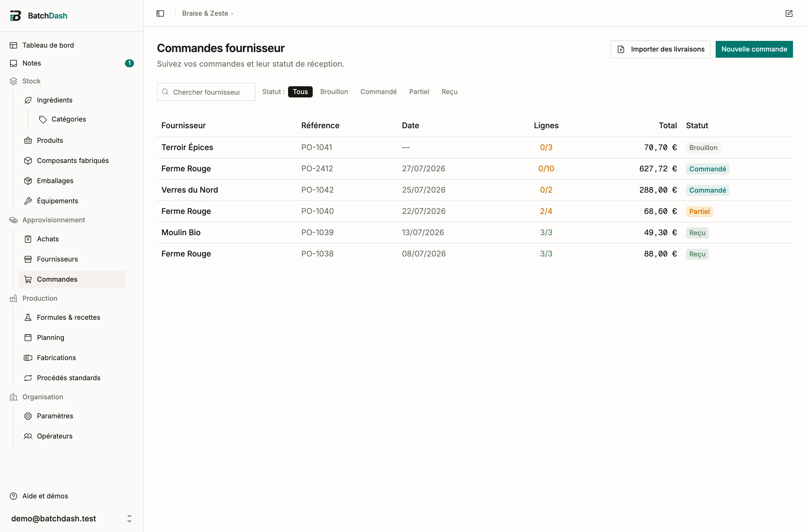
Task: Select the Tous status filter
Action: (x=300, y=92)
